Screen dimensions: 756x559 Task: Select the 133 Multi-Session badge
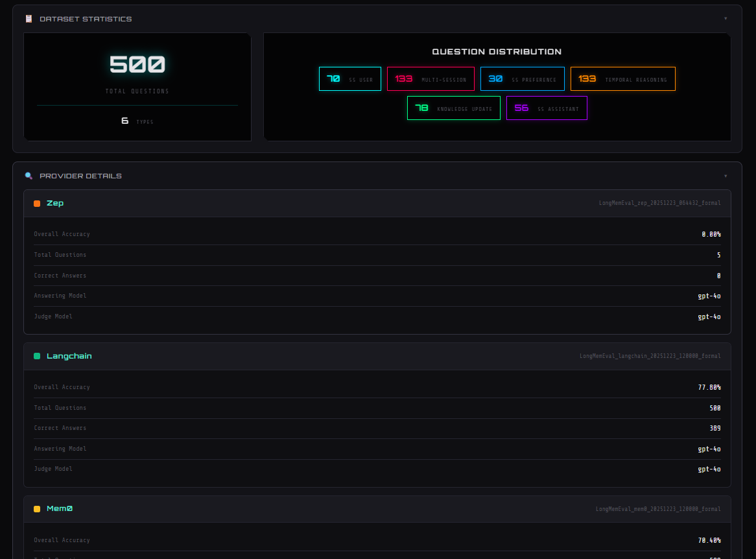431,79
